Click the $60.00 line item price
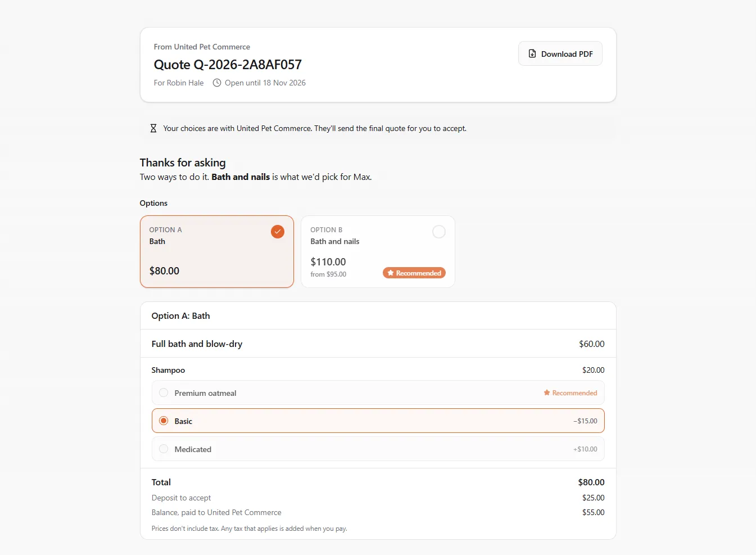The image size is (756, 555). tap(592, 344)
